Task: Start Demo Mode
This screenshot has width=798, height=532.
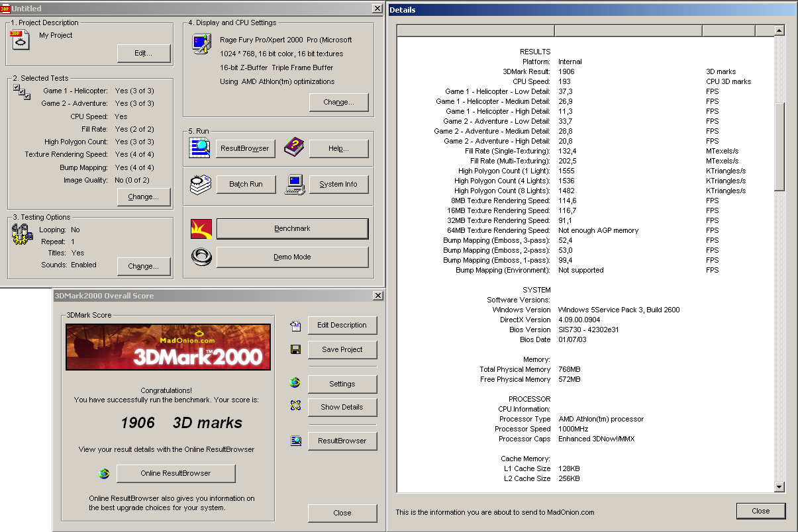Action: point(292,257)
